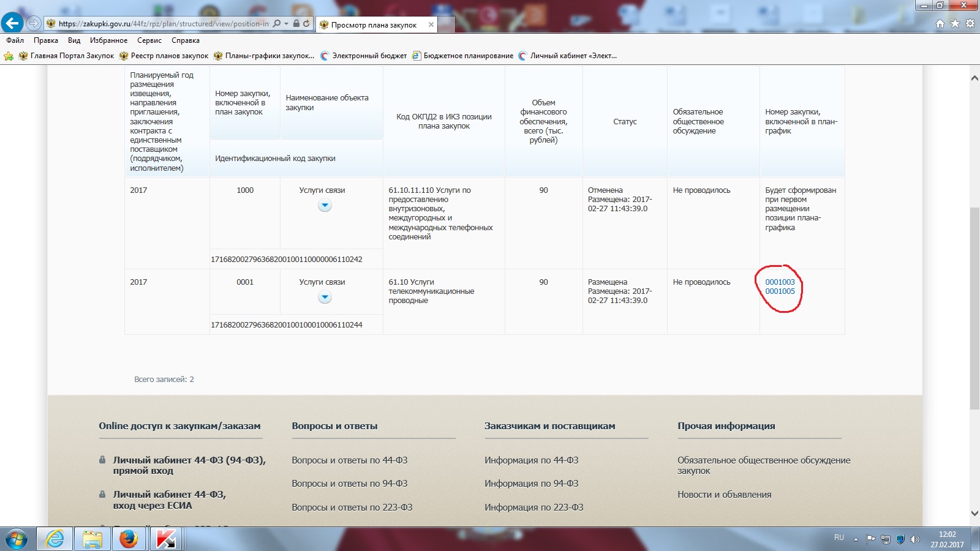This screenshot has width=980, height=551.
Task: Click the browser back arrow button
Action: [12, 23]
